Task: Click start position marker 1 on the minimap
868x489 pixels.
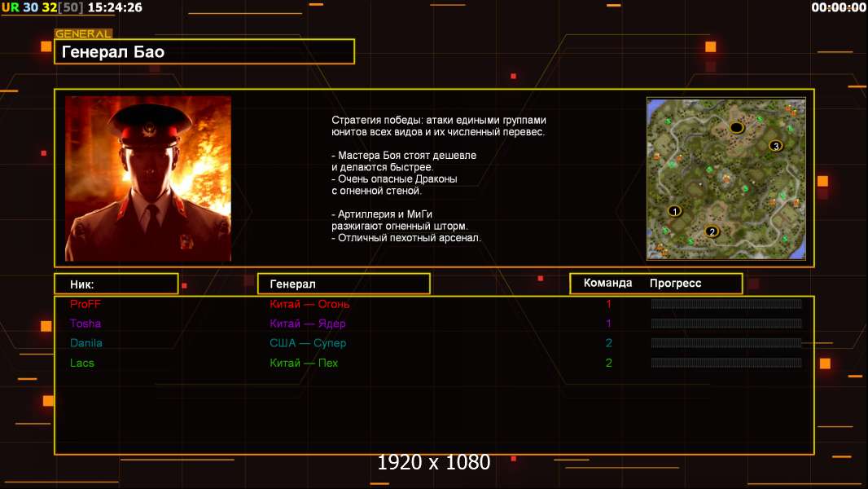Action: 674,211
